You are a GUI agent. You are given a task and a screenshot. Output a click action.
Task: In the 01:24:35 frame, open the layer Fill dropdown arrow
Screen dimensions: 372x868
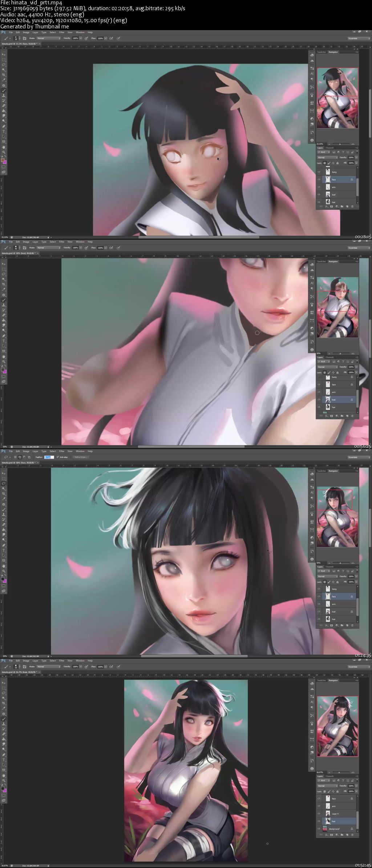pos(356,582)
